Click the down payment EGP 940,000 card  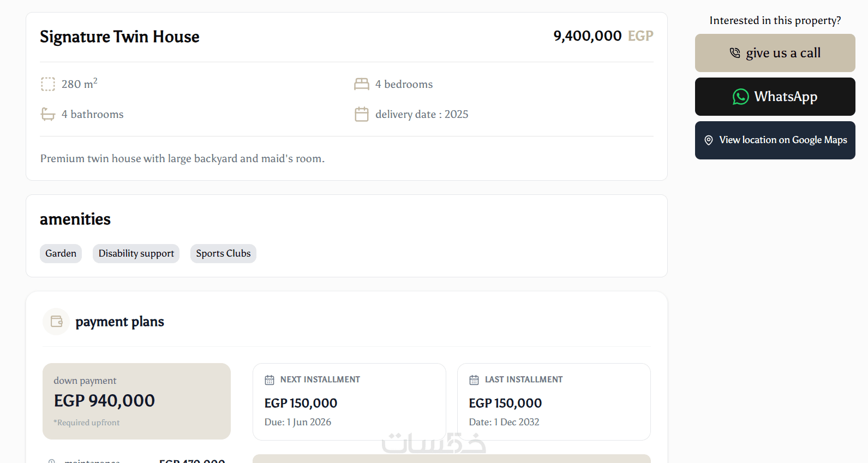pyautogui.click(x=136, y=401)
